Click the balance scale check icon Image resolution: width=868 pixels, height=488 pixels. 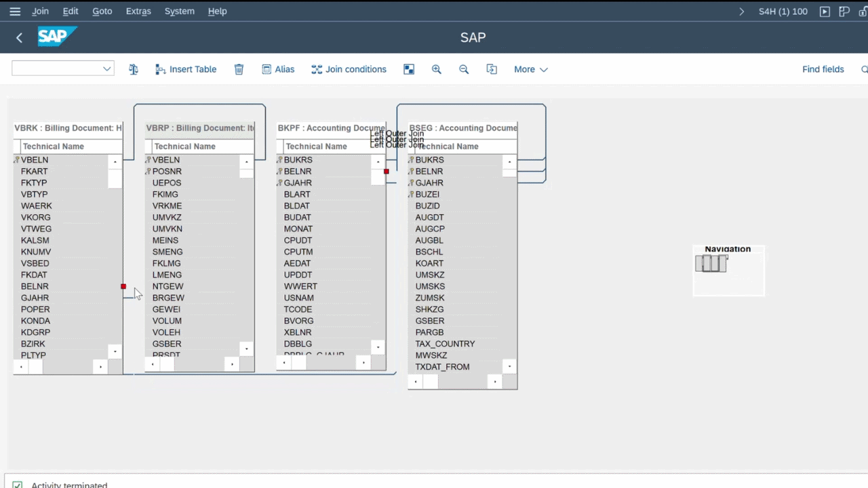pos(134,69)
